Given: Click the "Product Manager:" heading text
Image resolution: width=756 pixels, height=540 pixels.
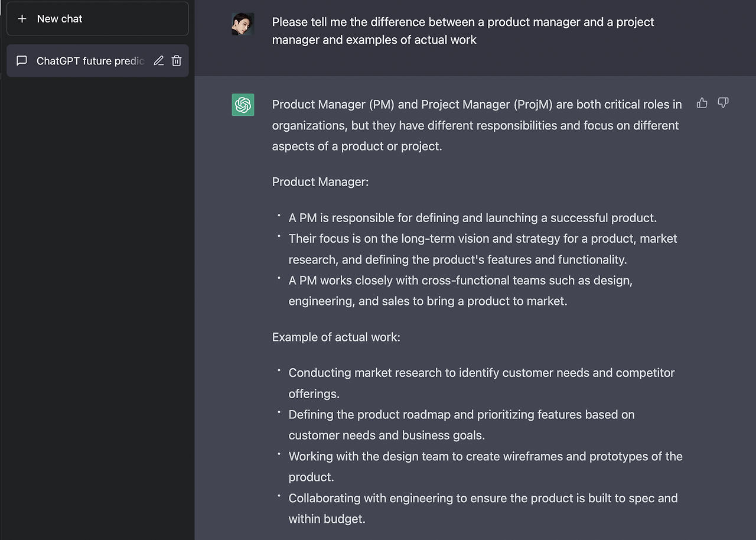Looking at the screenshot, I should [320, 182].
